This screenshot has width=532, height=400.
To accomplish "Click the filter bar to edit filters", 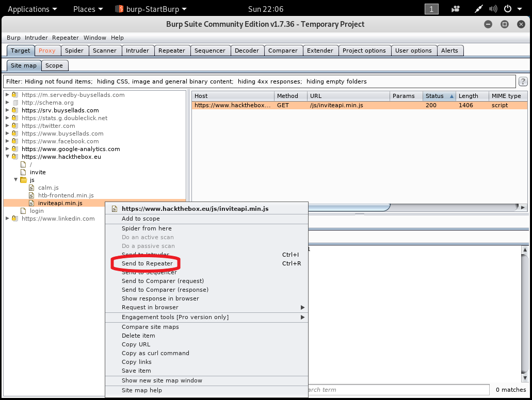I will (x=258, y=81).
